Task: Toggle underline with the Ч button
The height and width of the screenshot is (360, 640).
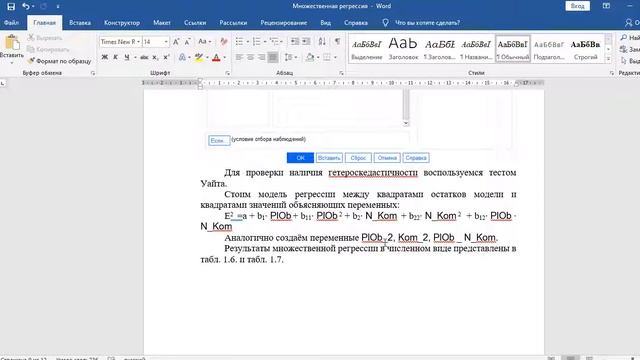Action: pos(127,58)
